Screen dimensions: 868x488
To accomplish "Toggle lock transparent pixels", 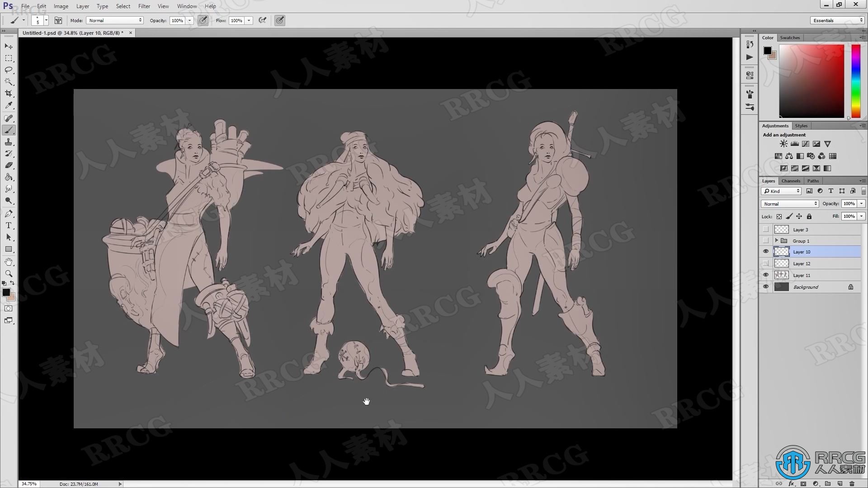I will [779, 216].
